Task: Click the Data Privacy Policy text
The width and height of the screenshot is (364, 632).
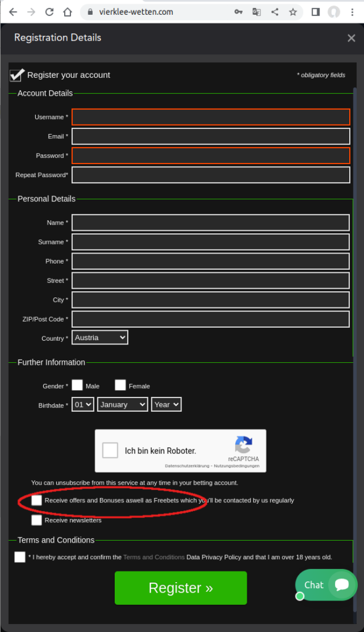Action: click(213, 557)
